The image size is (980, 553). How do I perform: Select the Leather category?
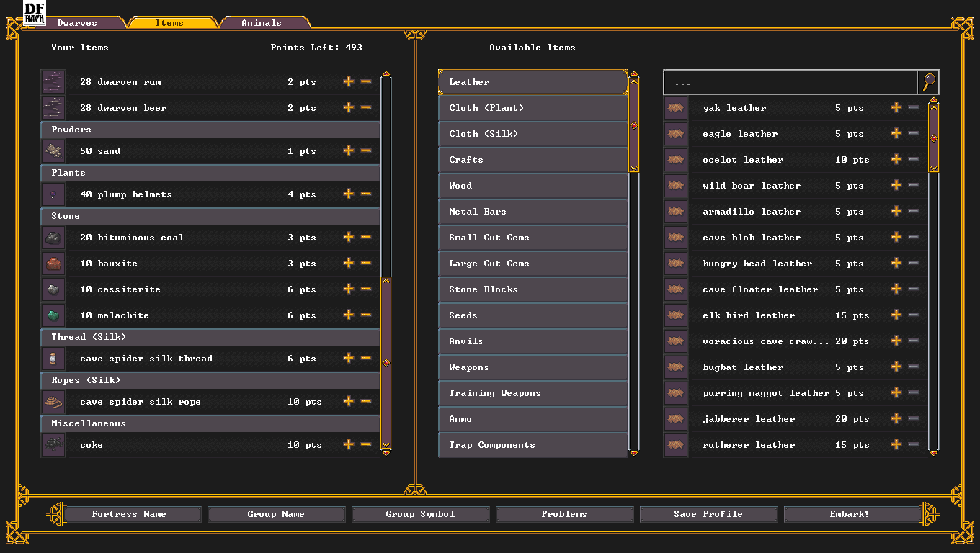coord(533,82)
